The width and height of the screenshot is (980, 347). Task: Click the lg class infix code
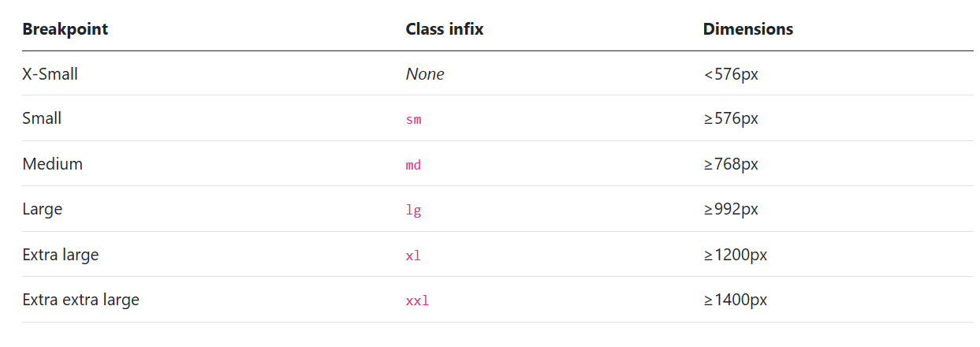point(414,211)
